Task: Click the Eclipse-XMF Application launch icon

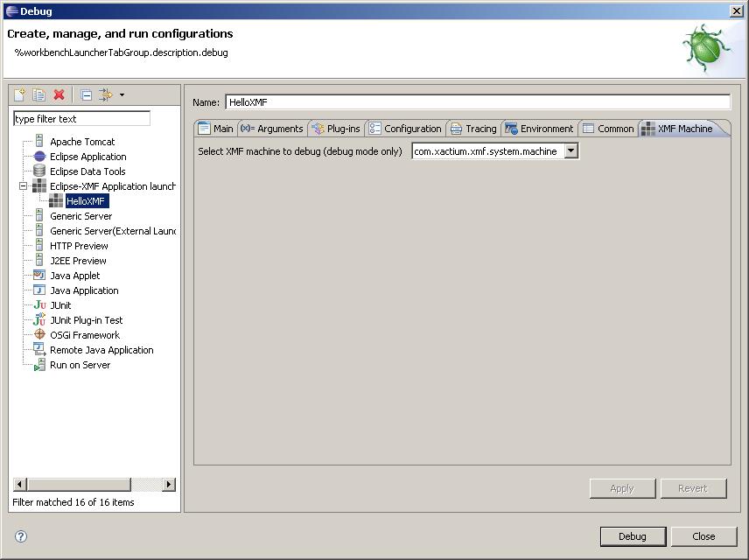Action: tap(39, 185)
